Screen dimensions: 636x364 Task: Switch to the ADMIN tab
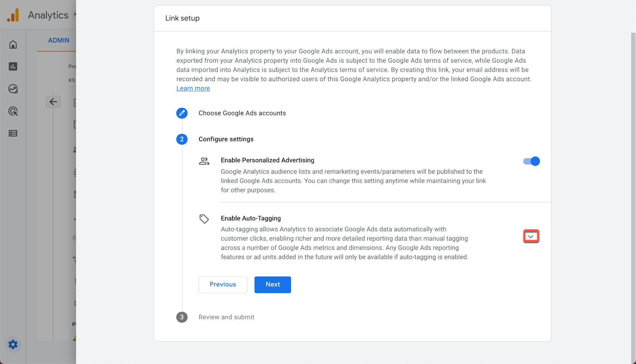tap(58, 41)
